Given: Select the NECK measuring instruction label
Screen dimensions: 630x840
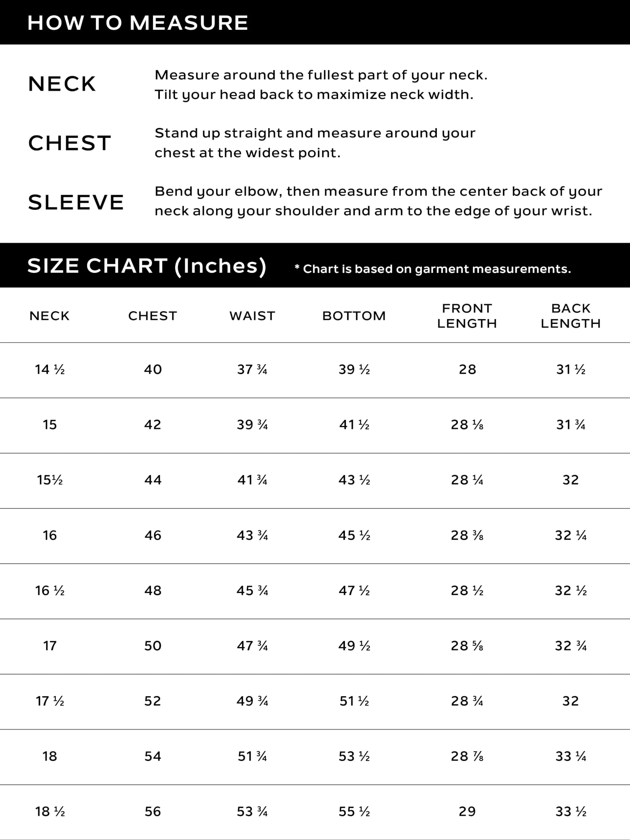Looking at the screenshot, I should pos(62,84).
